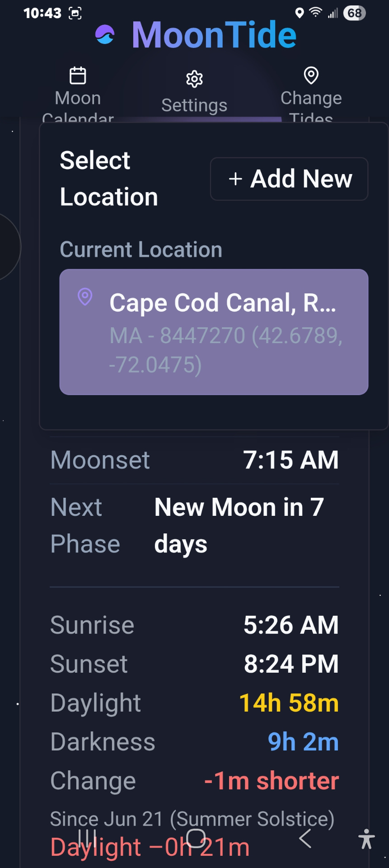
Task: Tap the battery level indicator in status bar
Action: point(354,13)
